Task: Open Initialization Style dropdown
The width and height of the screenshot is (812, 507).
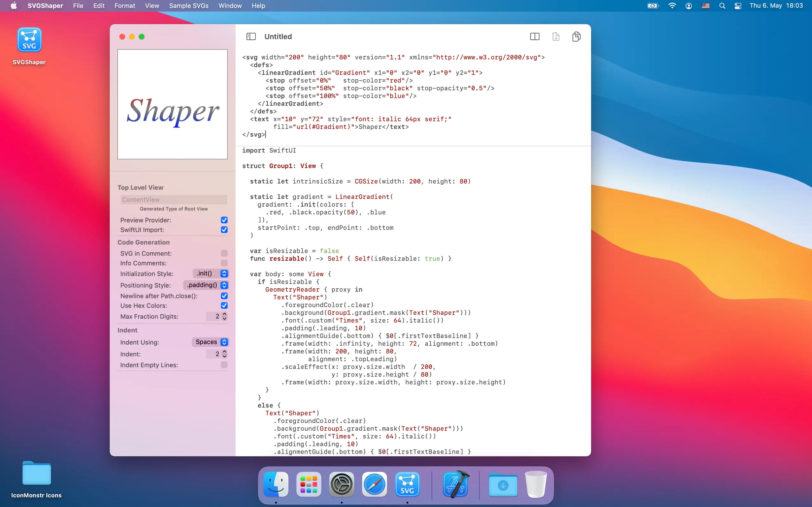Action: point(211,273)
